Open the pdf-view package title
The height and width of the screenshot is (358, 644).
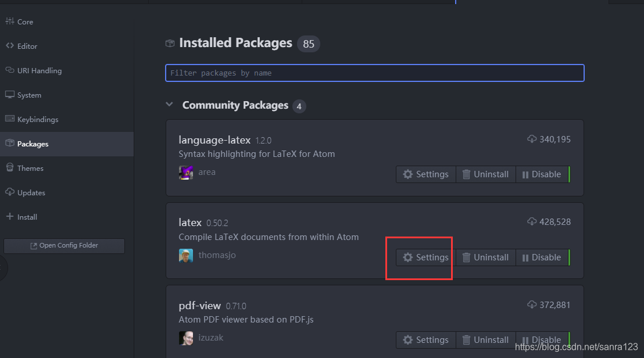point(199,306)
